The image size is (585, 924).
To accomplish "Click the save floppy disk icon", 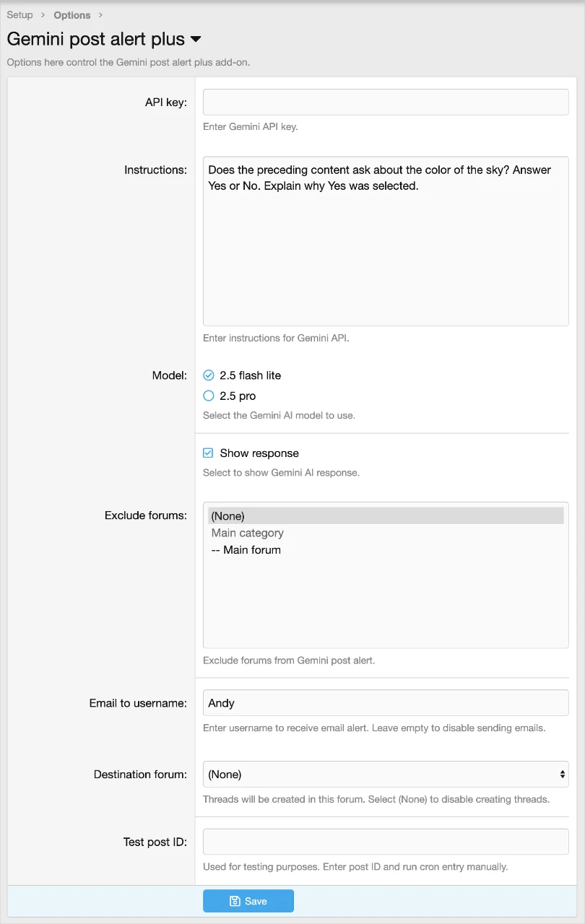I will (x=235, y=901).
